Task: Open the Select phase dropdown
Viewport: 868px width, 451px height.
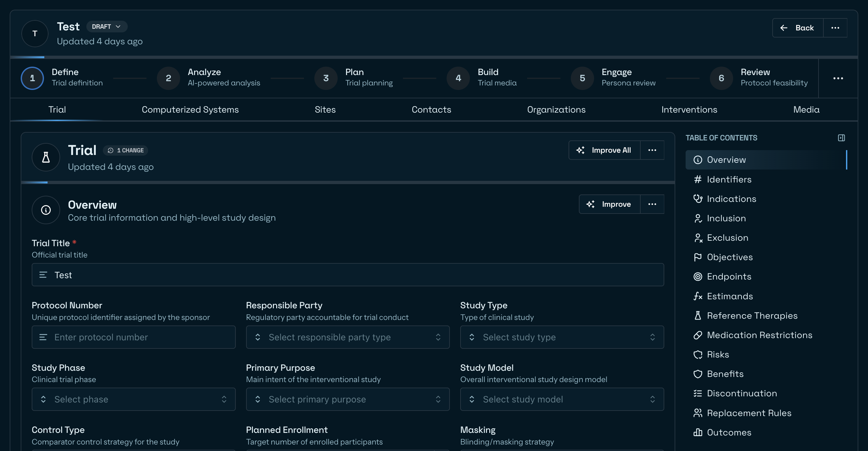Action: pyautogui.click(x=134, y=400)
